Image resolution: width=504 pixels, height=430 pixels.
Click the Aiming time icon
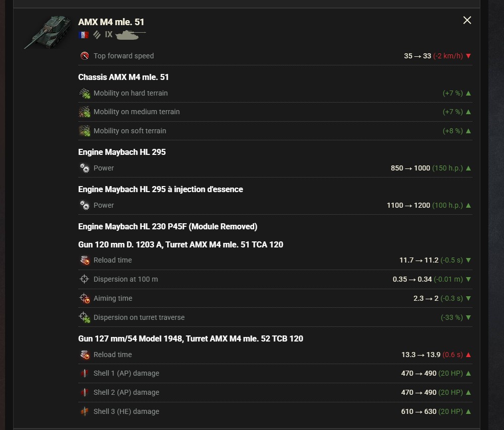pyautogui.click(x=85, y=298)
